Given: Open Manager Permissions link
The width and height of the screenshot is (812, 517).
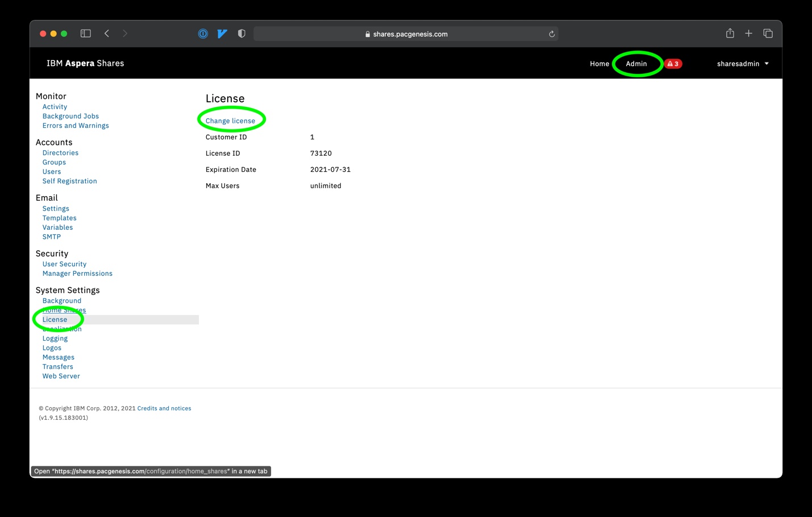Looking at the screenshot, I should pyautogui.click(x=77, y=274).
